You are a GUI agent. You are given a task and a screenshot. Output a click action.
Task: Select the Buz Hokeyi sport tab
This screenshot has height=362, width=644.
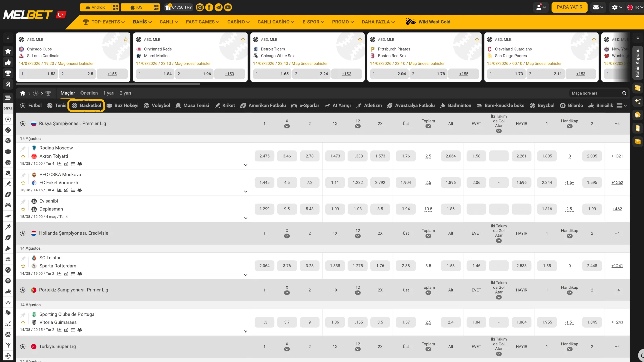coord(122,106)
